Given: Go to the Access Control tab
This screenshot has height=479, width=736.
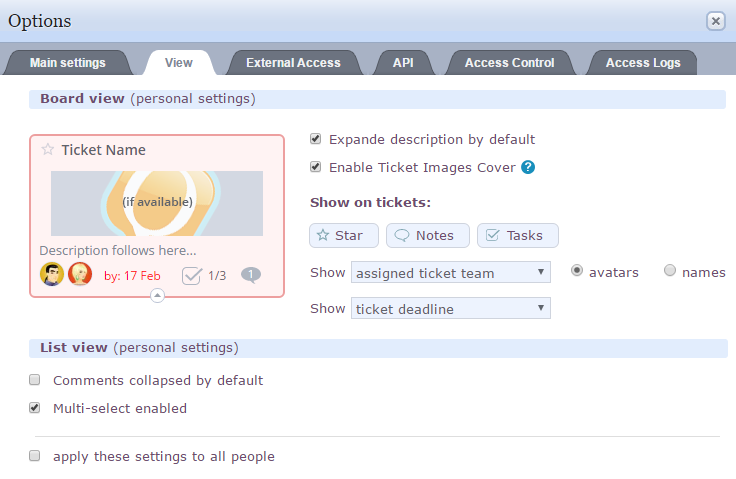Looking at the screenshot, I should (x=510, y=62).
